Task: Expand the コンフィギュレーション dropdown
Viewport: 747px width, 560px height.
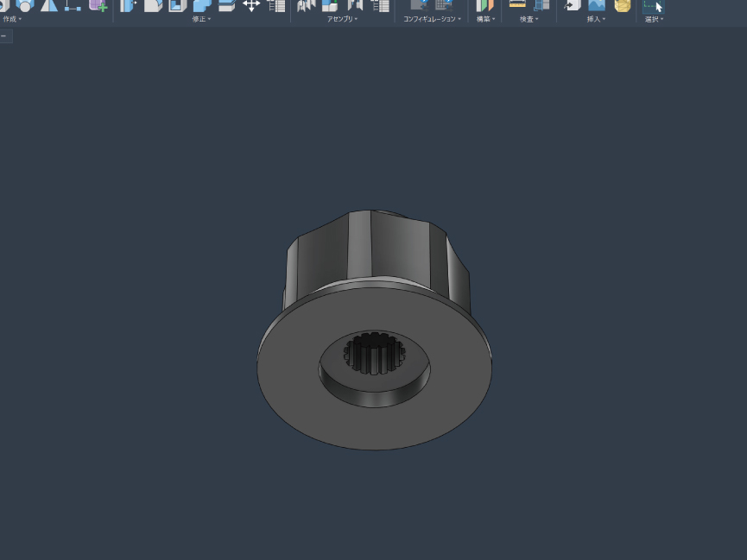Action: [432, 19]
